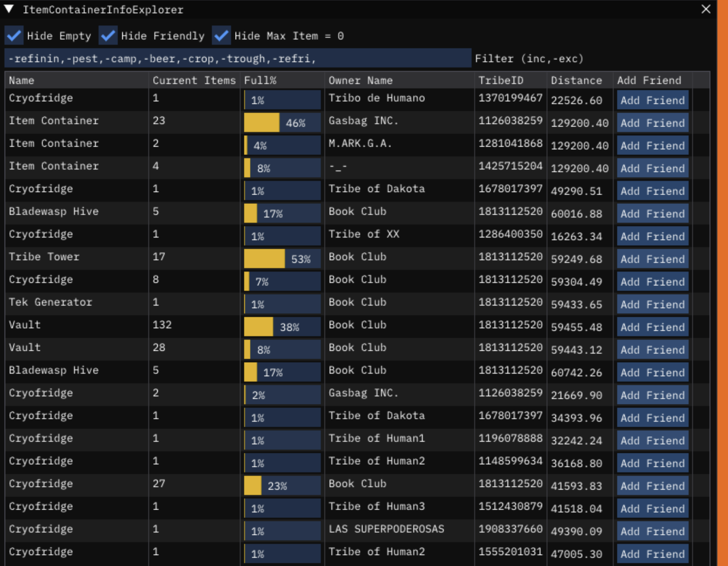
Task: Add friend for Cryofridge with 27 items
Action: click(653, 486)
